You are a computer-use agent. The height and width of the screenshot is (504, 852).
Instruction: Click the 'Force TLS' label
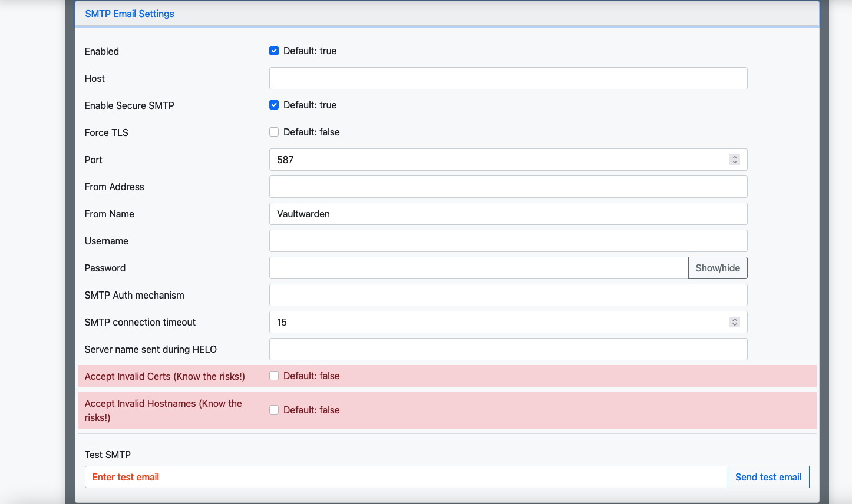point(107,132)
